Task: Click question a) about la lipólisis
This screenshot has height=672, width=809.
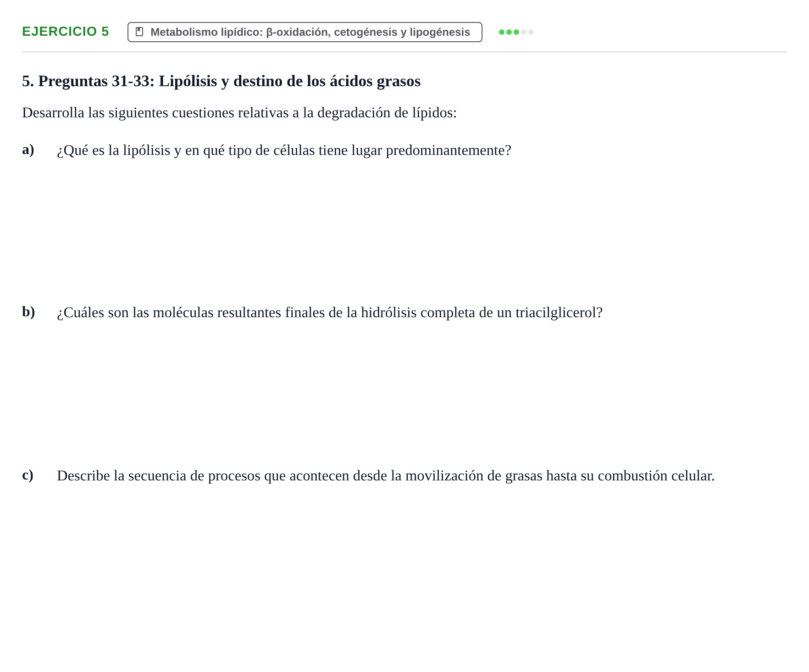Action: pos(284,150)
